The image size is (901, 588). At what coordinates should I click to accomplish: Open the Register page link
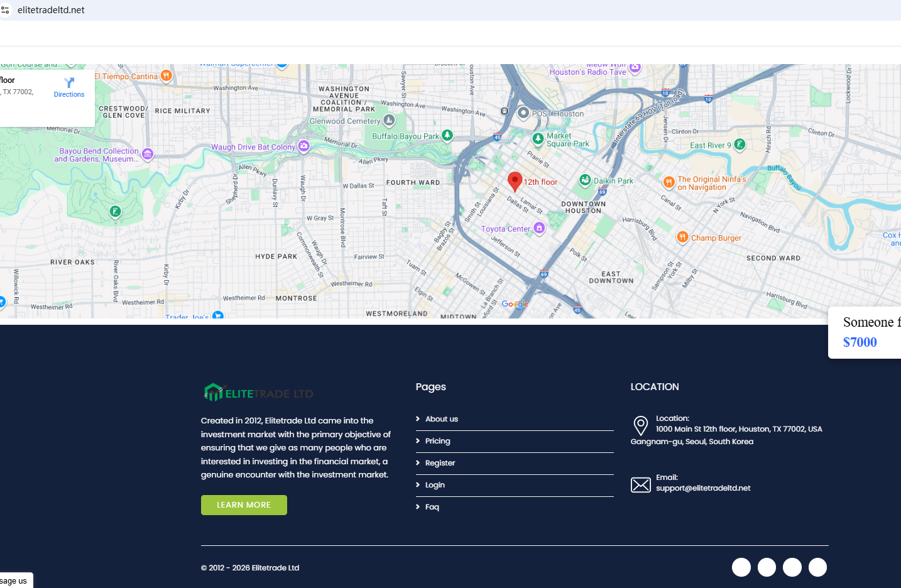tap(440, 463)
